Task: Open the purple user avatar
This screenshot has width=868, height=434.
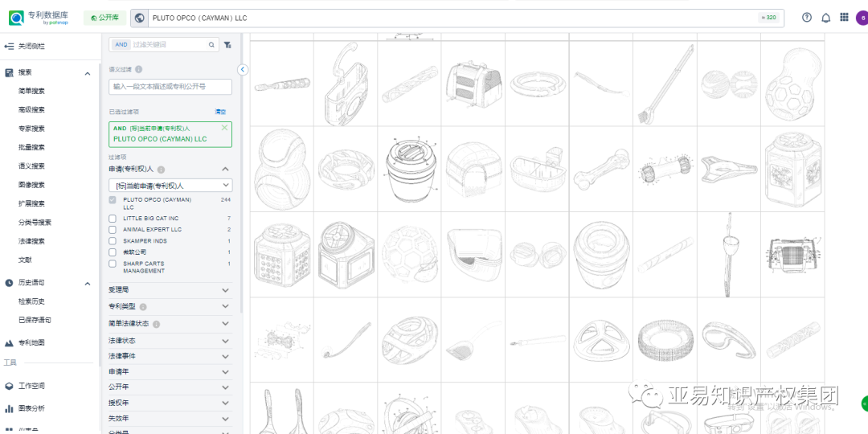Action: point(862,18)
